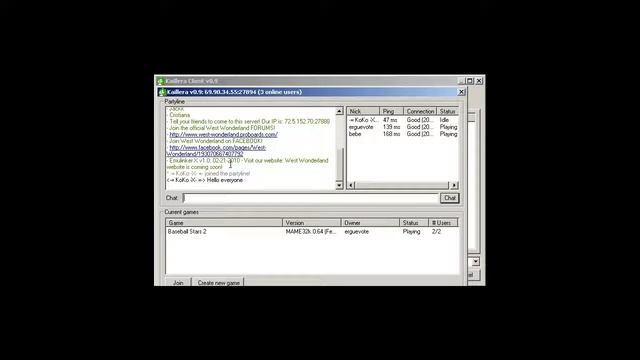Click the Join button

click(178, 282)
